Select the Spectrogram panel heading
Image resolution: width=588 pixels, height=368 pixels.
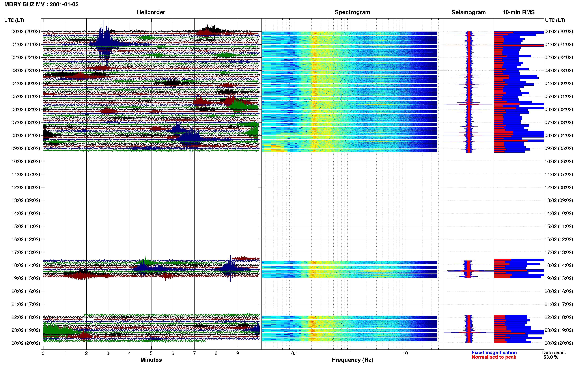point(352,12)
